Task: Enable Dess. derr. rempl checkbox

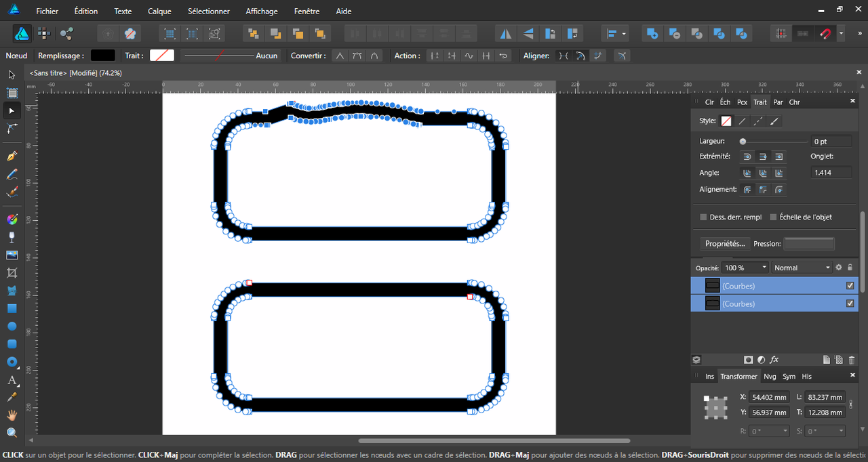Action: 703,217
